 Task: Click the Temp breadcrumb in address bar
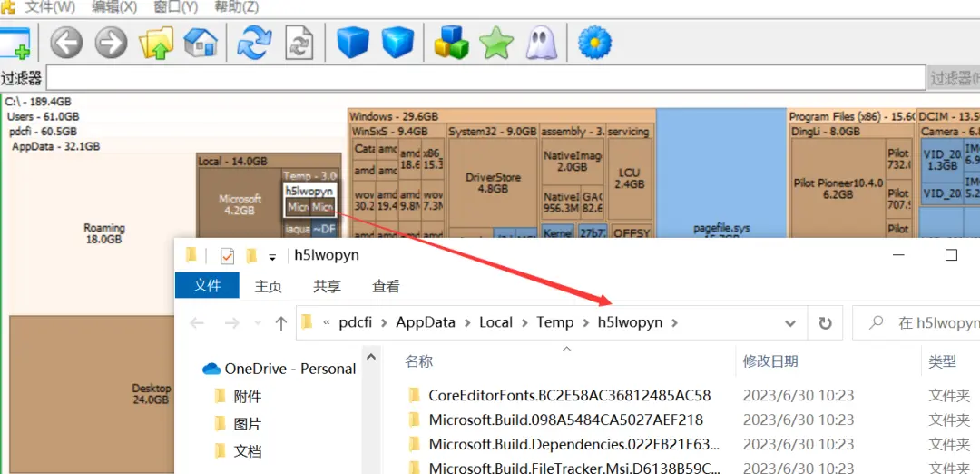(555, 322)
